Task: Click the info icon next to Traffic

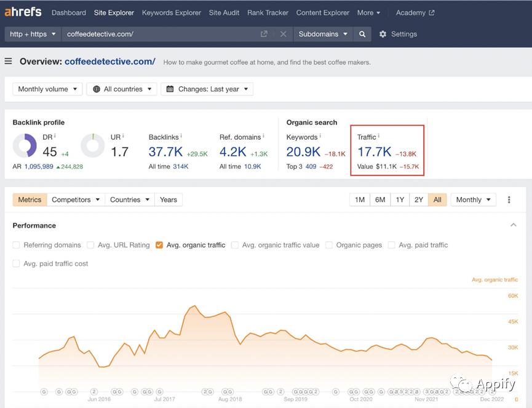Action: [379, 137]
